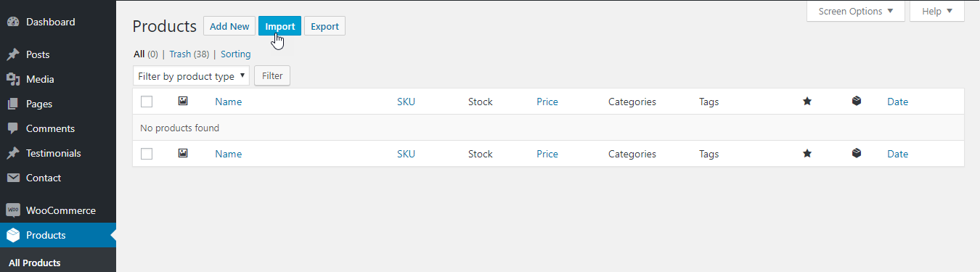
Task: Click the Media icon in sidebar
Action: pos(13,79)
